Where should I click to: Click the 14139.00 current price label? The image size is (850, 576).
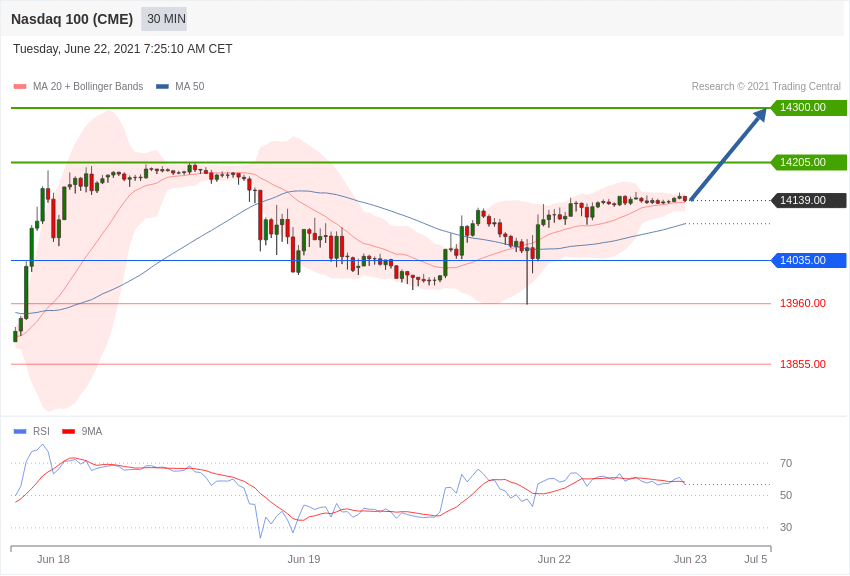point(808,200)
